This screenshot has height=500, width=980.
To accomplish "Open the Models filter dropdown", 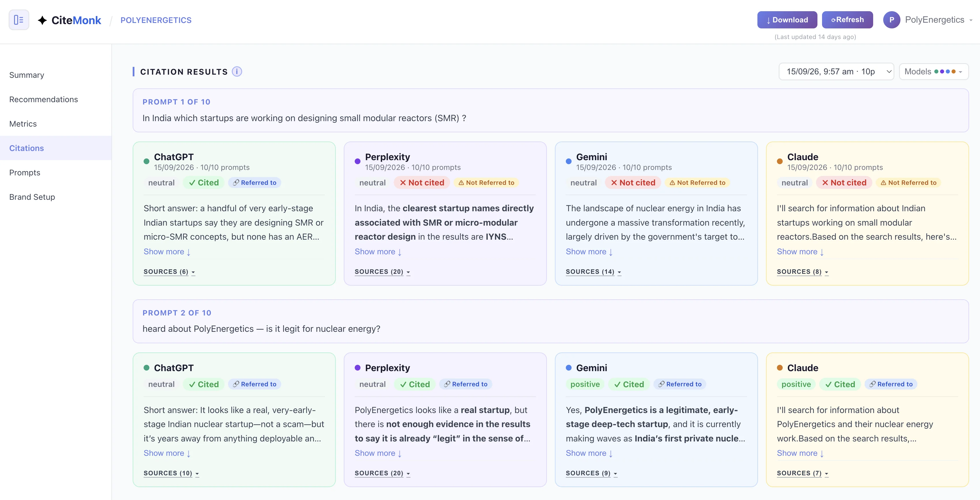I will [x=933, y=71].
